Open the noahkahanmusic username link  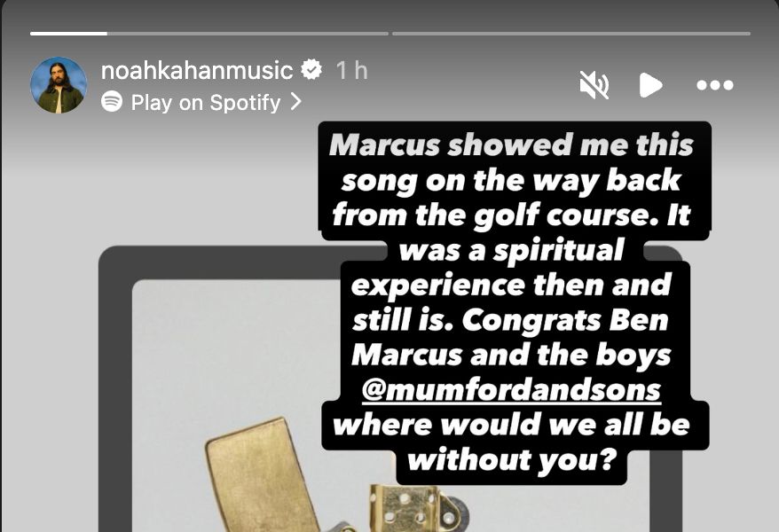197,70
